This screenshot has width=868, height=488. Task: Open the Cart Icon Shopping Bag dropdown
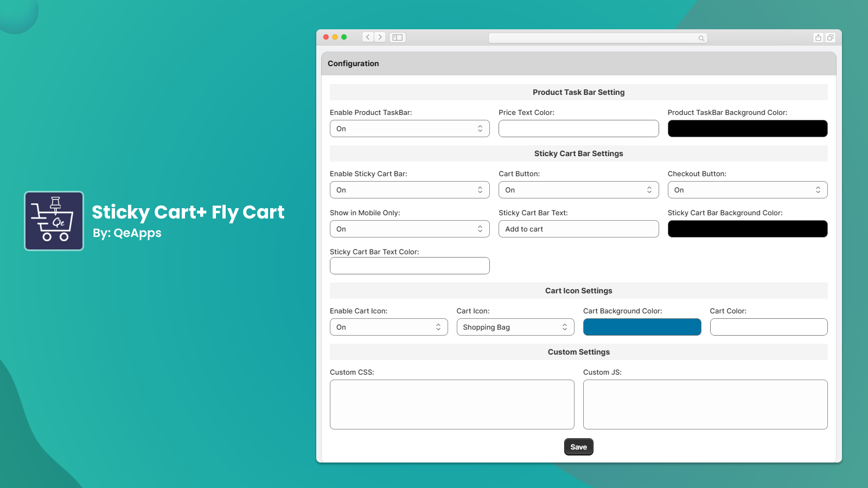point(515,327)
